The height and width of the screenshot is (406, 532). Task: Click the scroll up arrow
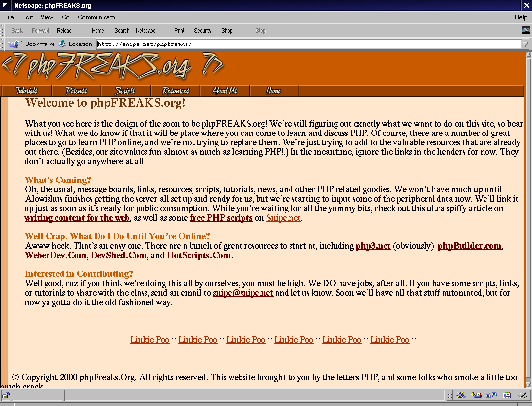pos(528,55)
